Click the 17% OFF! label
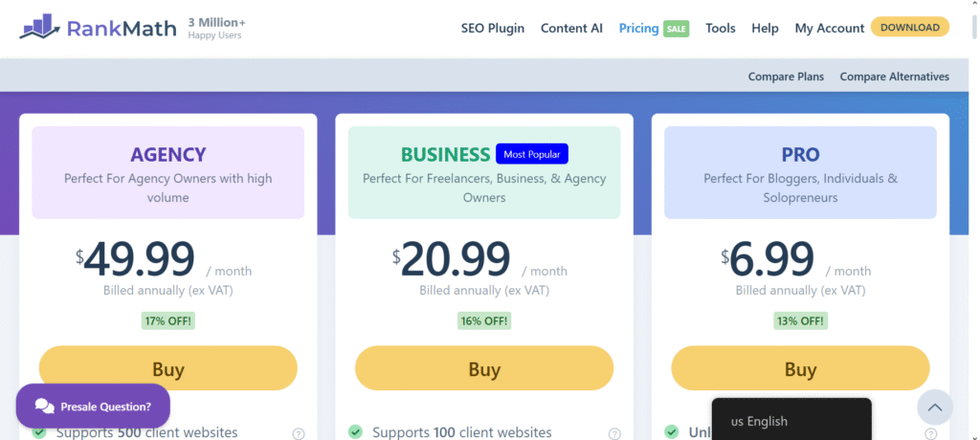The height and width of the screenshot is (440, 980). point(168,321)
